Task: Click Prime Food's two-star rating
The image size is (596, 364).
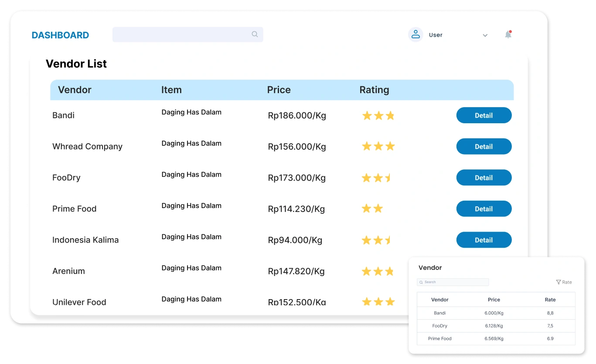Action: click(372, 209)
